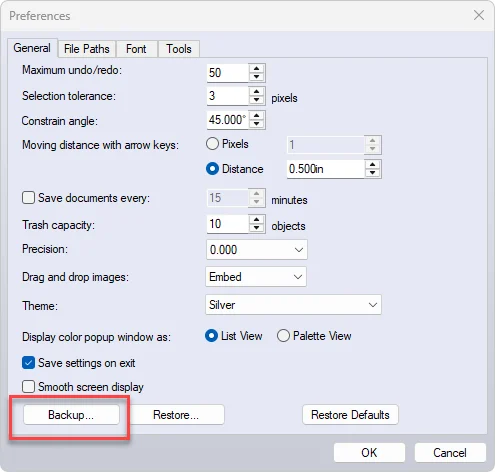This screenshot has height=472, width=495.
Task: Click the 0.500in distance field
Action: pyautogui.click(x=326, y=169)
